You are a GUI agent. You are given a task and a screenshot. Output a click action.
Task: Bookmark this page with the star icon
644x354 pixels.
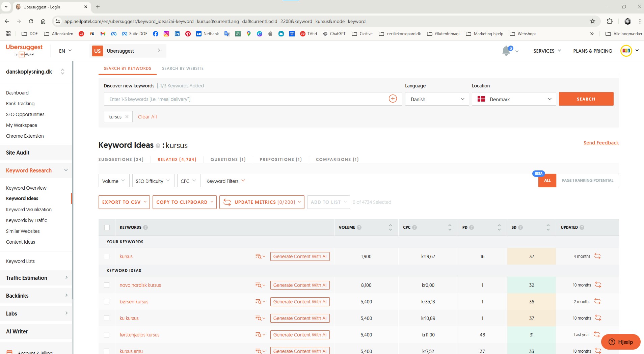[x=592, y=21]
